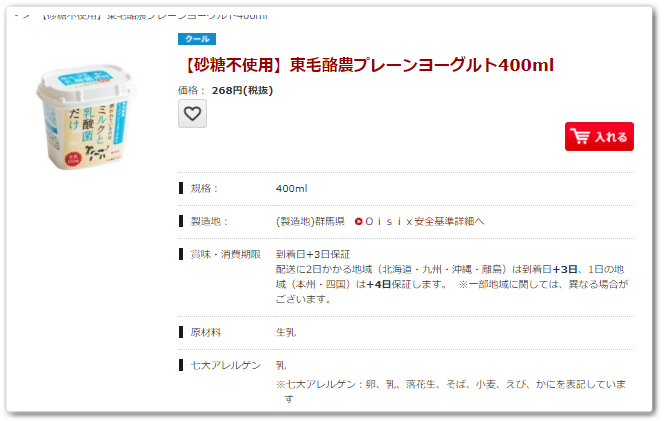The height and width of the screenshot is (424, 665).
Task: Click the 価格： label
Action: click(x=192, y=90)
